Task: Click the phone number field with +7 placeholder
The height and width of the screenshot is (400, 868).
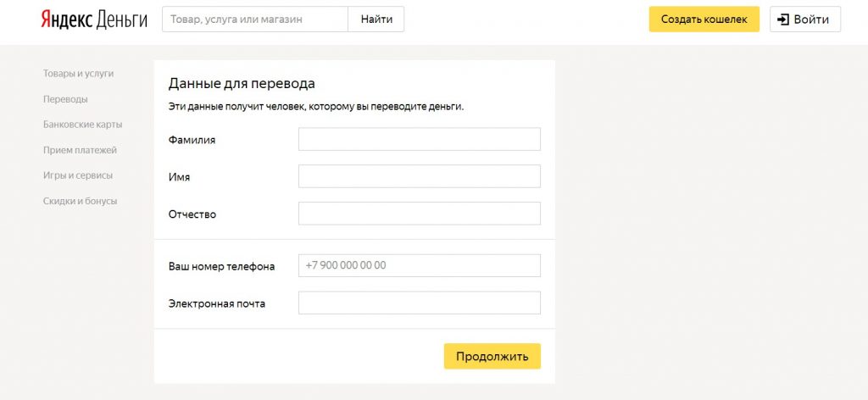Action: pyautogui.click(x=419, y=265)
